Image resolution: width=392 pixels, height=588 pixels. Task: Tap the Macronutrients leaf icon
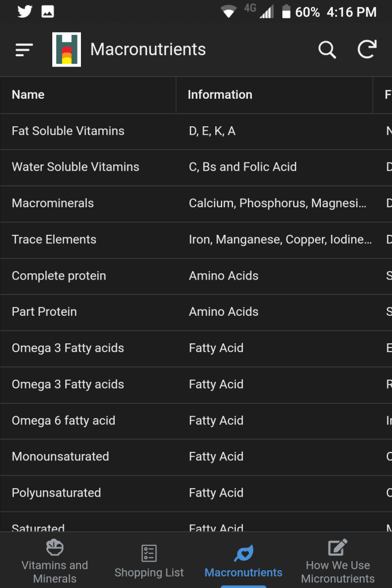(243, 553)
